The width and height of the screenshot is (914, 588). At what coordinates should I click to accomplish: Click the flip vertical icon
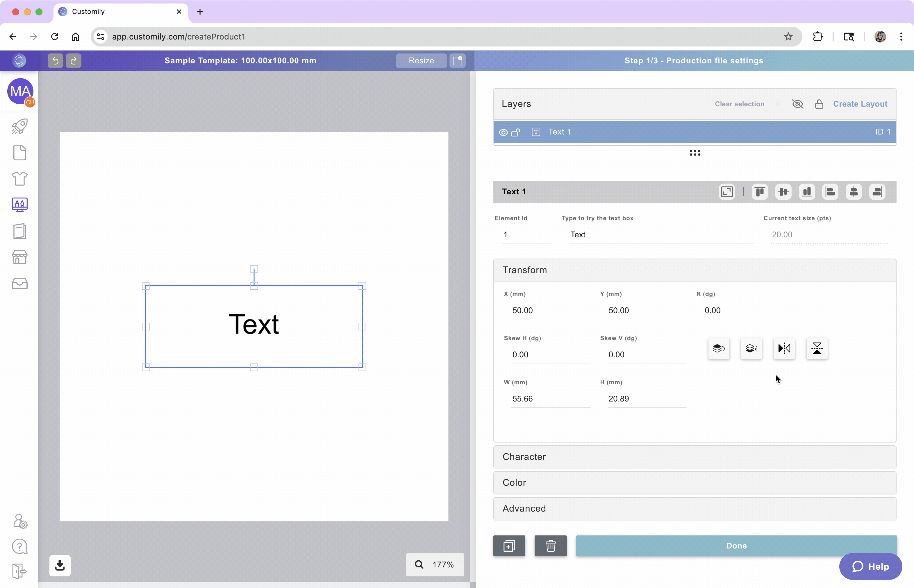pos(817,348)
